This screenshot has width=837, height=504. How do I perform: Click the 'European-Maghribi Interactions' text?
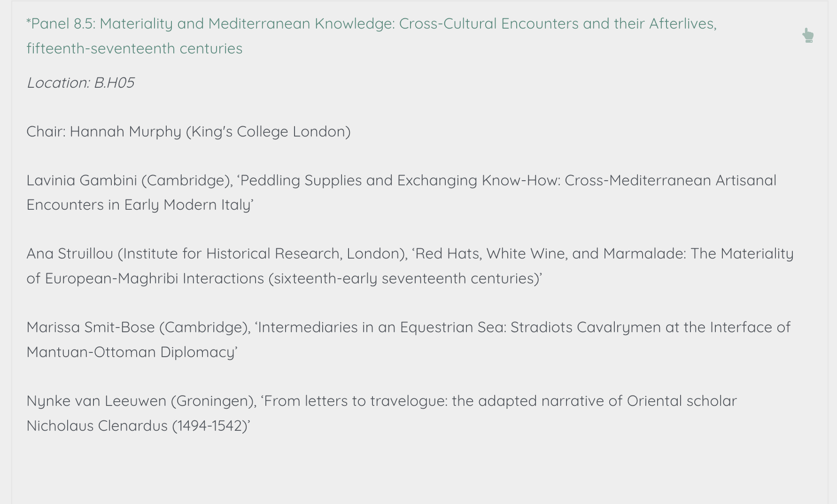click(155, 278)
